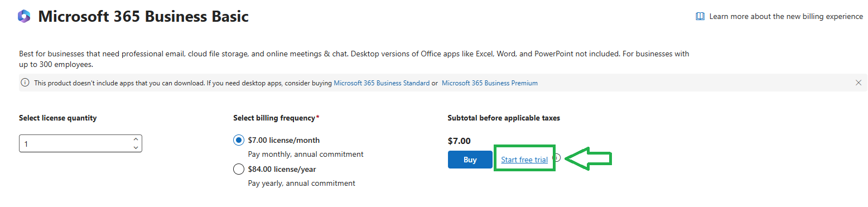Click the Microsoft 365 logo icon
This screenshot has width=868, height=207.
point(23,17)
